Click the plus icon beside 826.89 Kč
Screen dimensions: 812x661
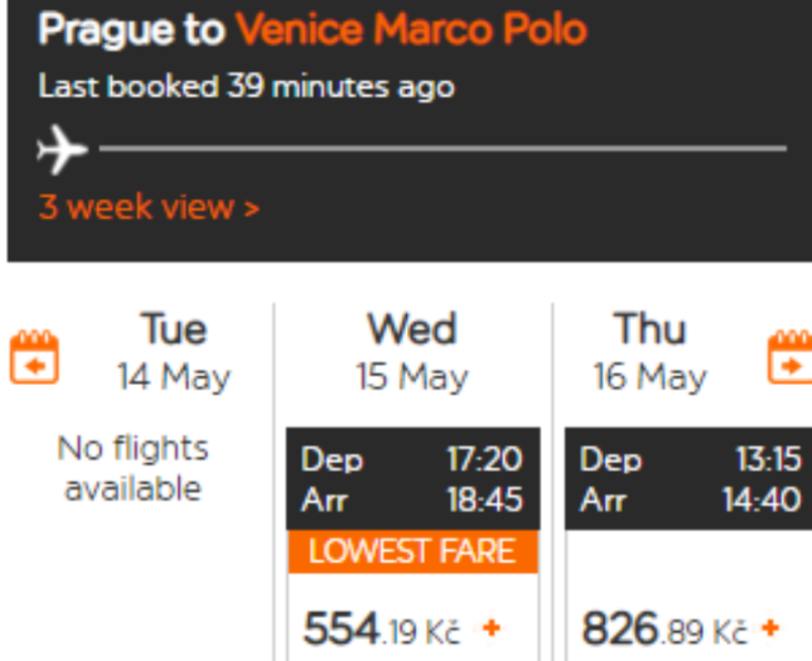[x=770, y=628]
